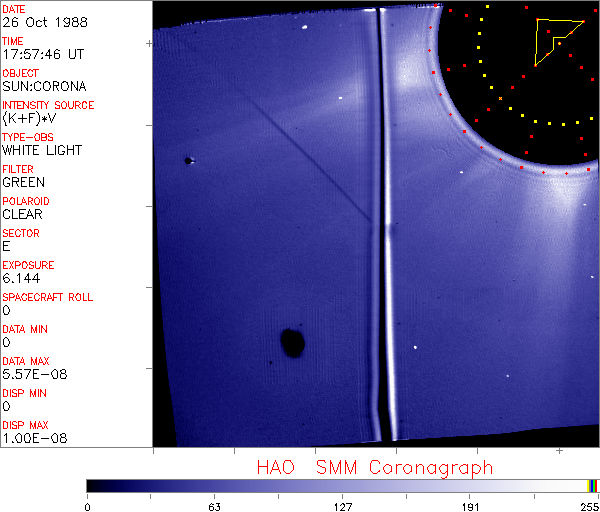Select the SUN:CORONA object value

coord(44,86)
